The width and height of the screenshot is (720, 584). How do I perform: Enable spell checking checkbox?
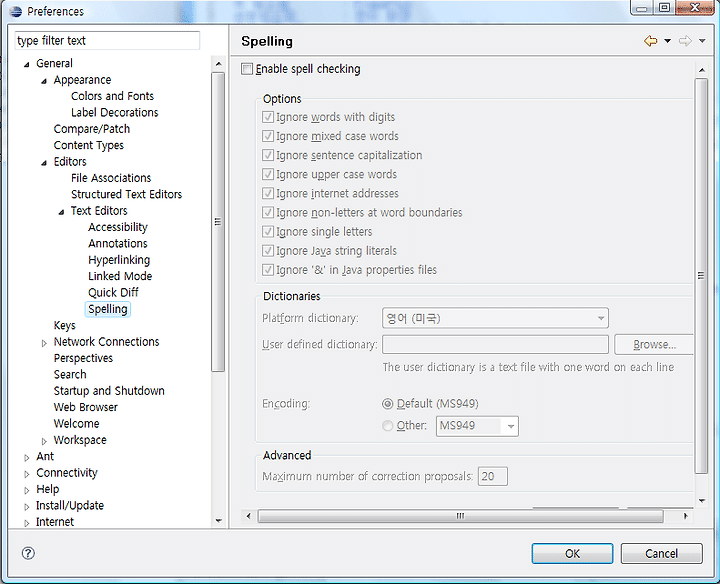pyautogui.click(x=247, y=69)
